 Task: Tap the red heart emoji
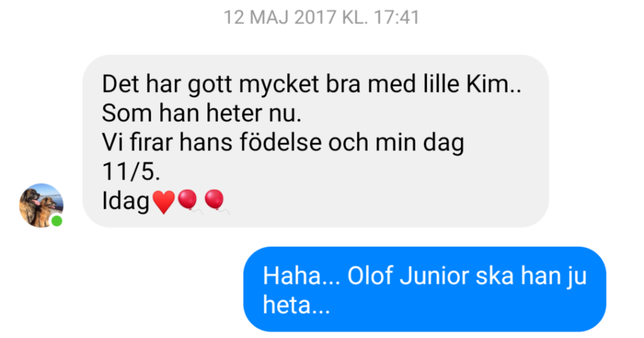[x=164, y=202]
